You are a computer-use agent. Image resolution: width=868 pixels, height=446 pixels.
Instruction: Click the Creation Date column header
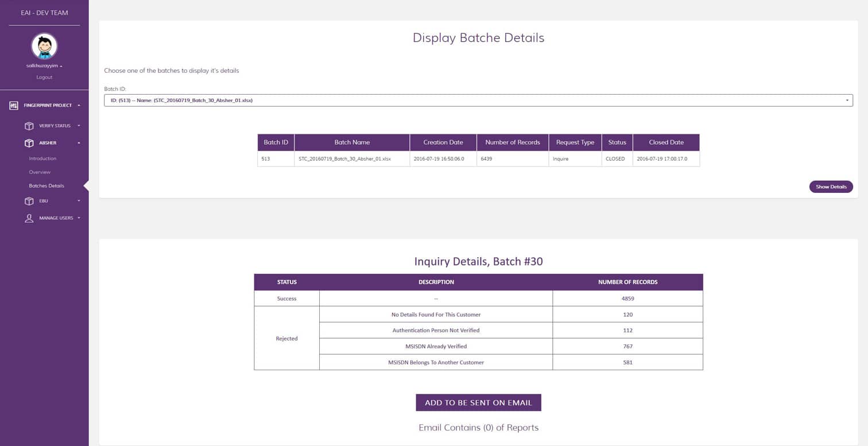click(443, 142)
